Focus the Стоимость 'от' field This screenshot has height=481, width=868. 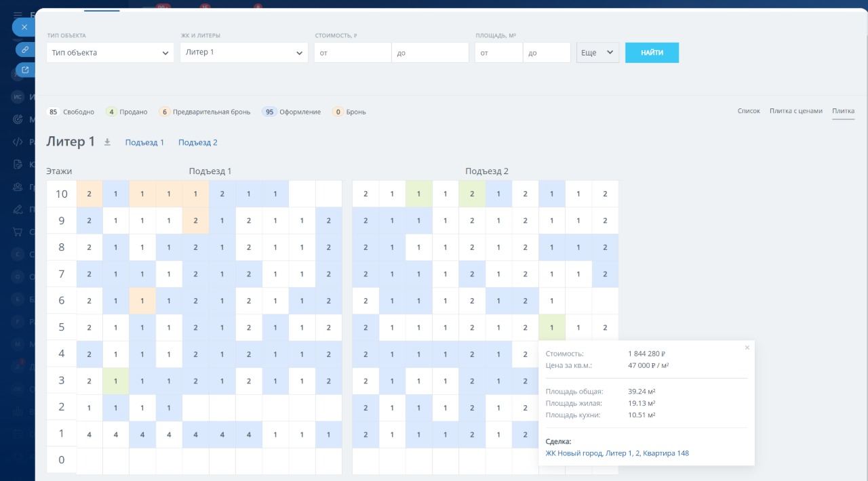(x=353, y=52)
